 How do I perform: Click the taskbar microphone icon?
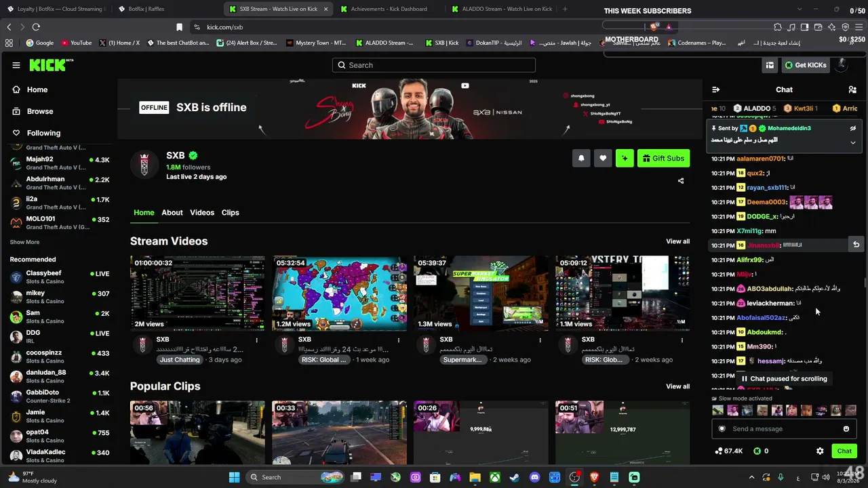click(x=781, y=477)
